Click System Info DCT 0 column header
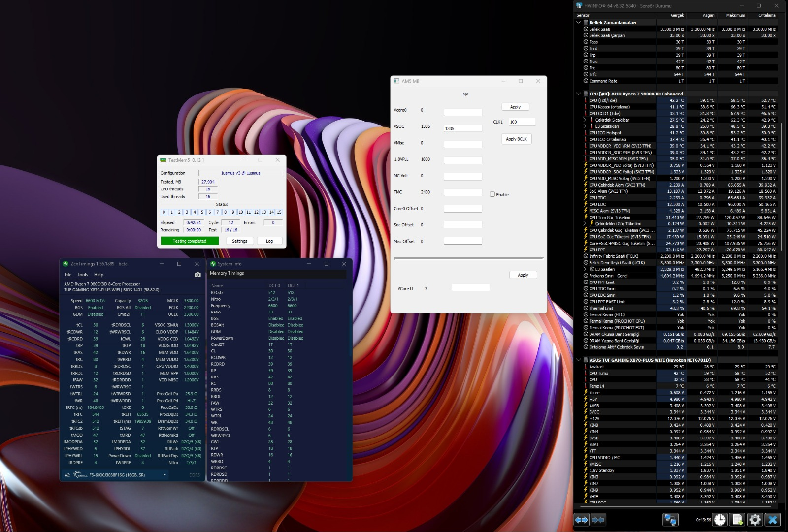The width and height of the screenshot is (788, 532). [274, 285]
